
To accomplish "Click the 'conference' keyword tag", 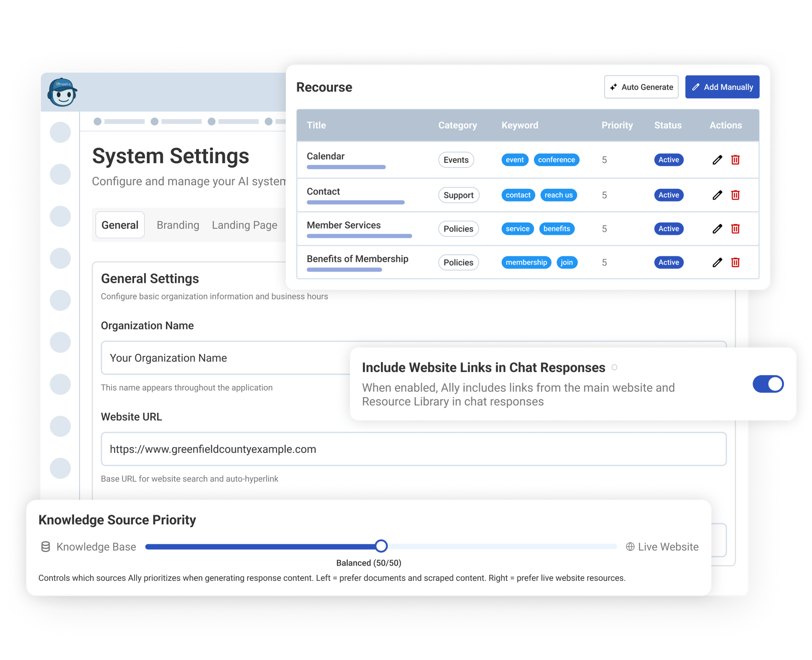I will 556,160.
